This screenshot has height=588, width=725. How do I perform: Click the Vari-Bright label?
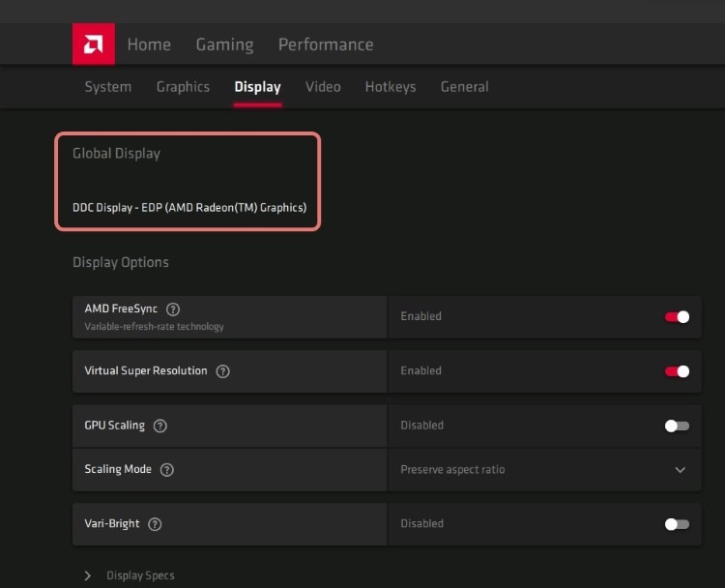coord(112,524)
